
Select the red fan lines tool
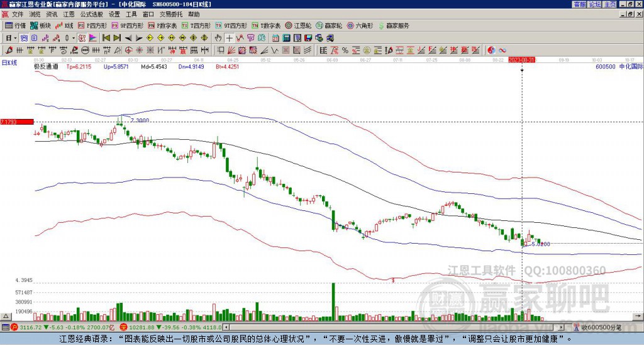click(231, 50)
